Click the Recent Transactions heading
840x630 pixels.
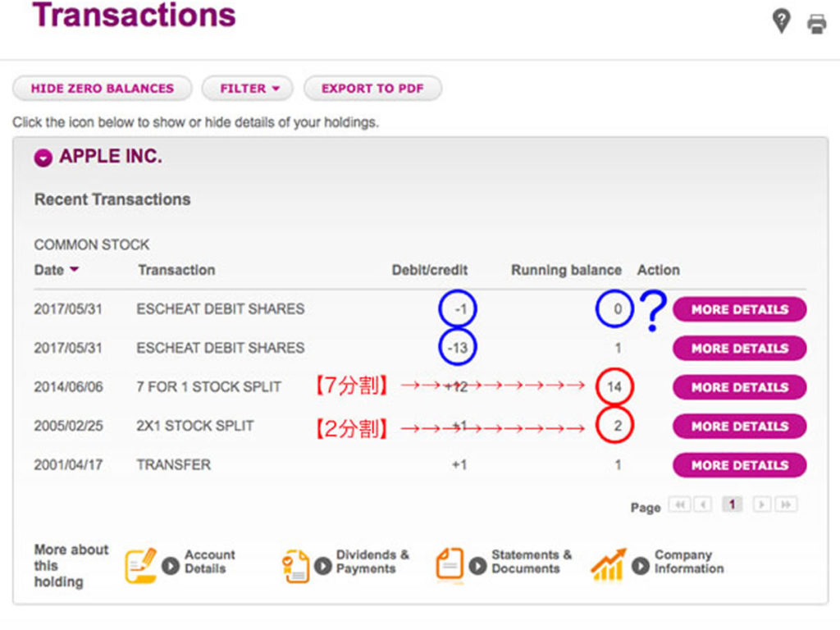pyautogui.click(x=112, y=199)
